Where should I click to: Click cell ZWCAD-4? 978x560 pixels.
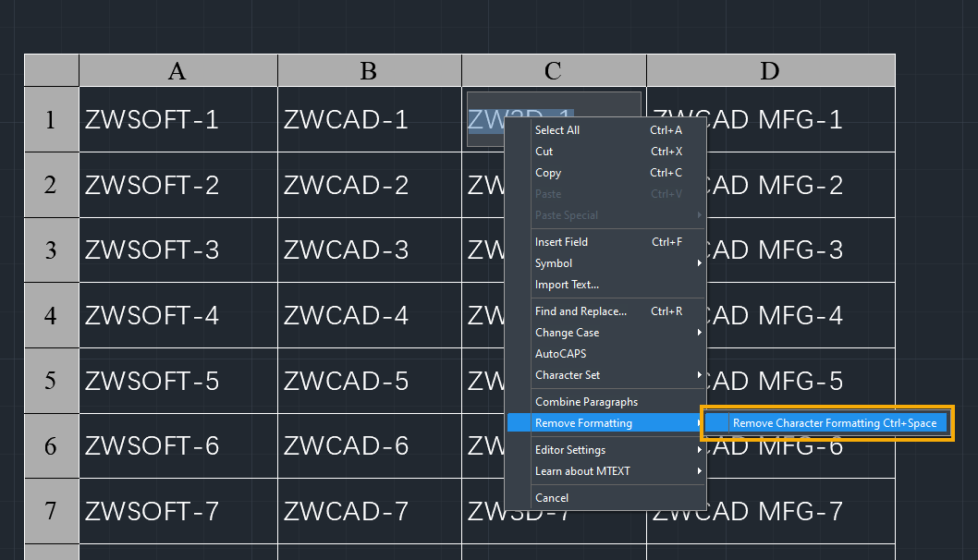click(x=369, y=315)
